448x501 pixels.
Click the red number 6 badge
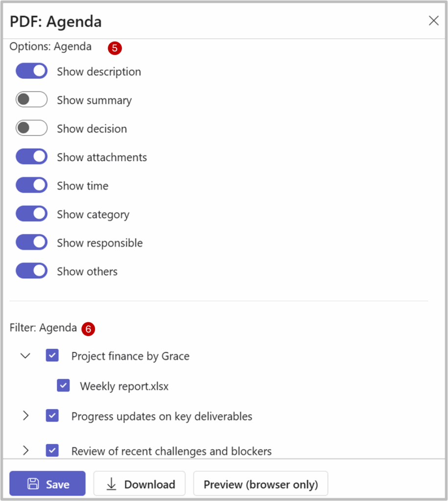[x=88, y=329]
